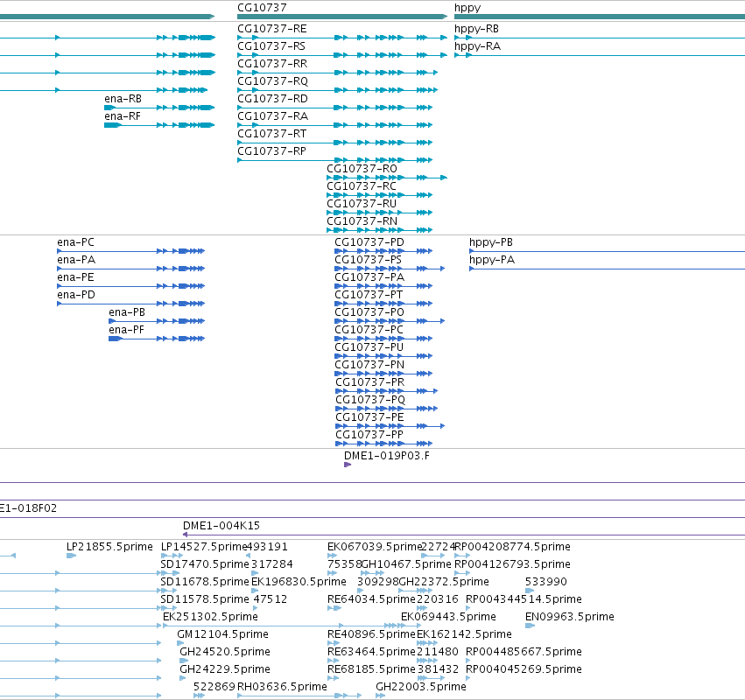Screen dimensions: 745x700
Task: Click EST label EK251302.5prime
Action: [210, 617]
